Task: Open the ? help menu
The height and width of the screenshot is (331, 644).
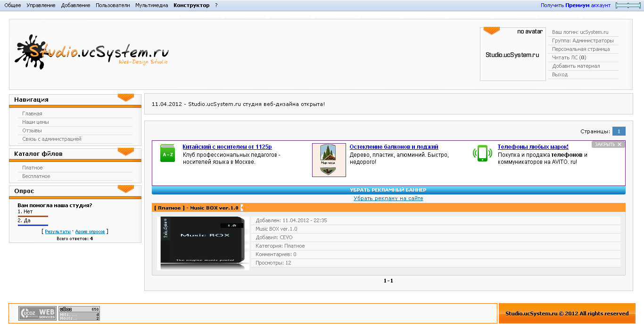Action: (x=216, y=5)
